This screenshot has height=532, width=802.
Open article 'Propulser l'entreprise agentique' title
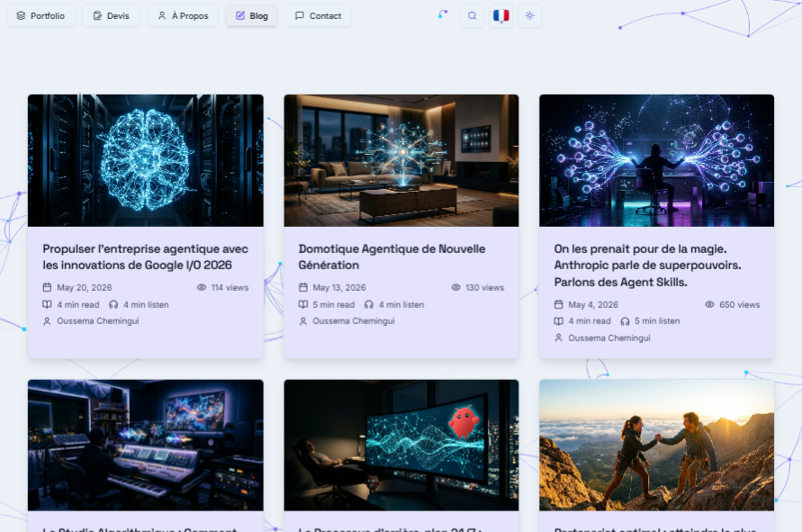(x=145, y=257)
